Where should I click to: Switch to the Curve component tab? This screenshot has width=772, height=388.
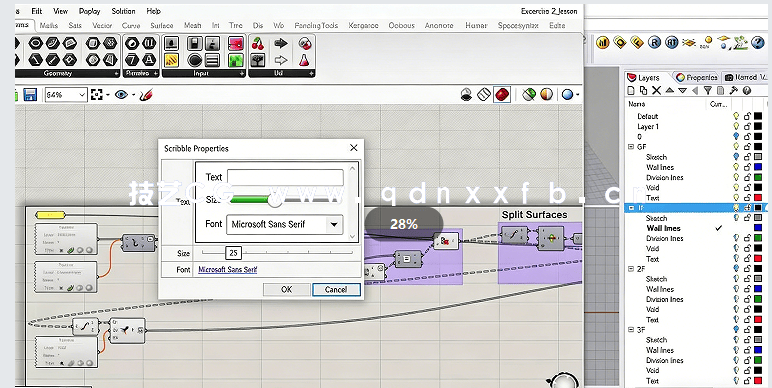[x=131, y=25]
